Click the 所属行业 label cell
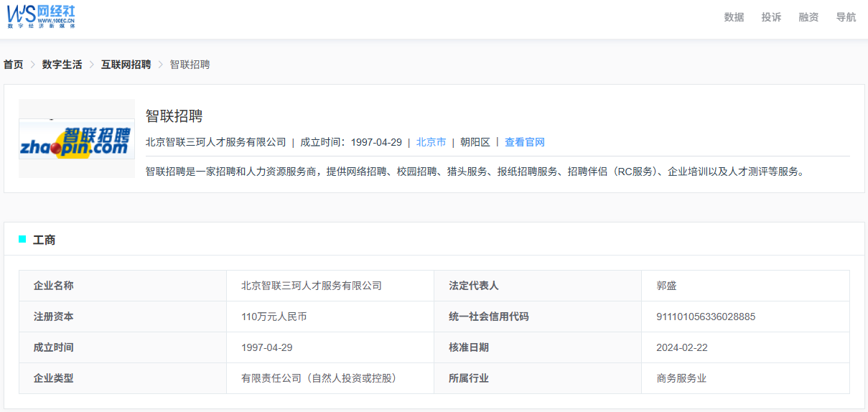The width and height of the screenshot is (868, 412). [x=538, y=378]
